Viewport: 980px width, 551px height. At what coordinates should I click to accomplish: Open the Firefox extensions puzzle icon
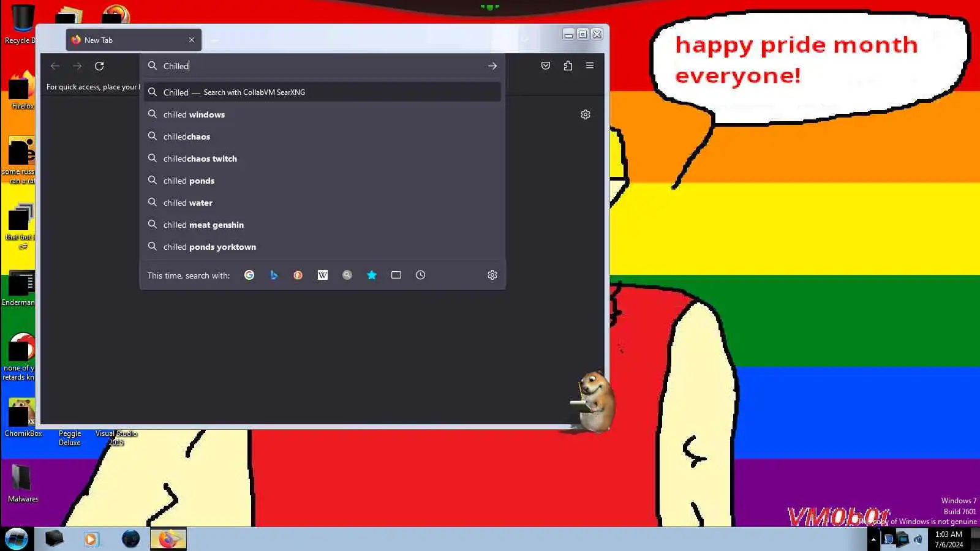pos(568,66)
